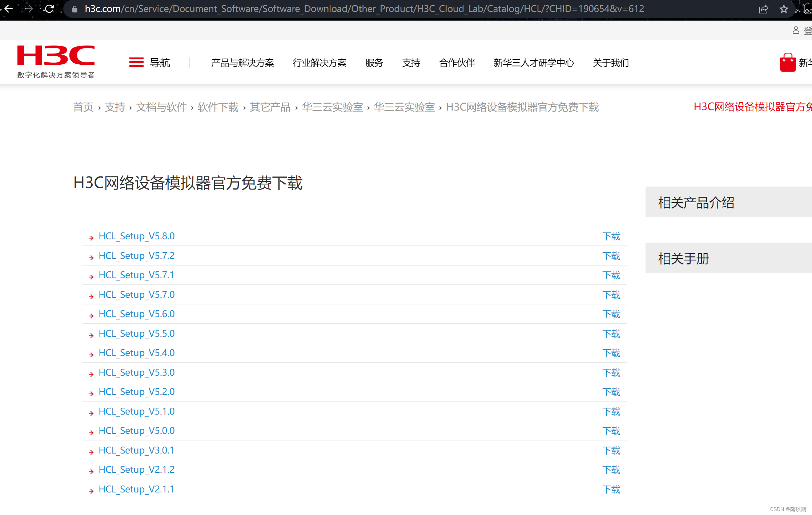
Task: Open the 支持 navigation menu
Action: pyautogui.click(x=411, y=63)
